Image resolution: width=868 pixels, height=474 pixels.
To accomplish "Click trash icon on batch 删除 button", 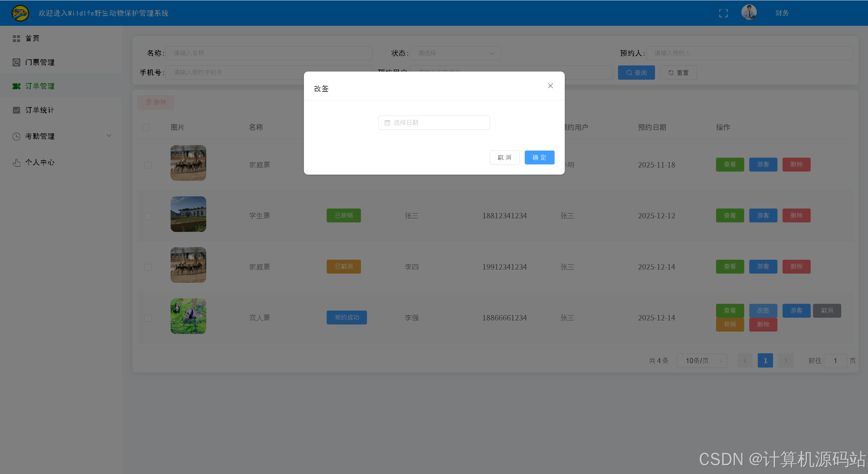I will click(x=148, y=102).
